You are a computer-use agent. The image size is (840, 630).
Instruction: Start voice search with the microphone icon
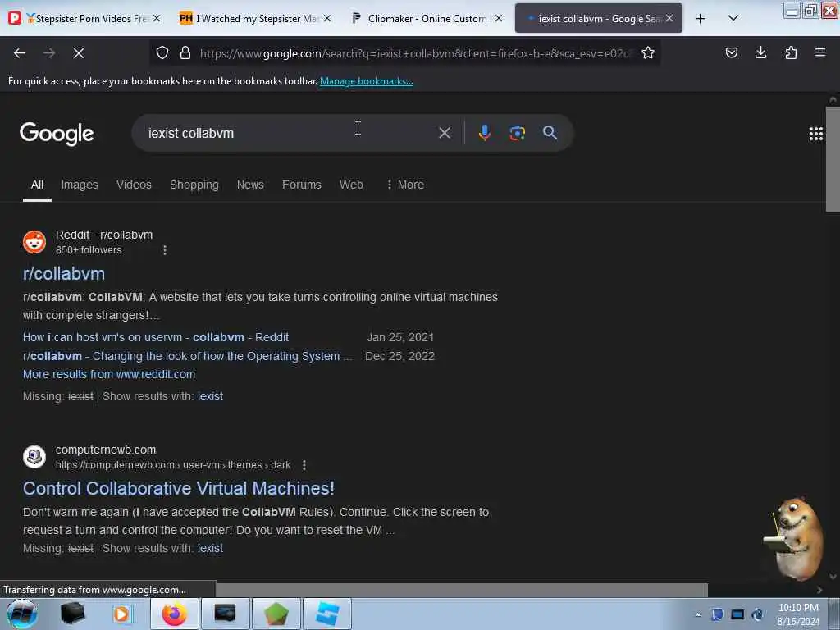[484, 133]
